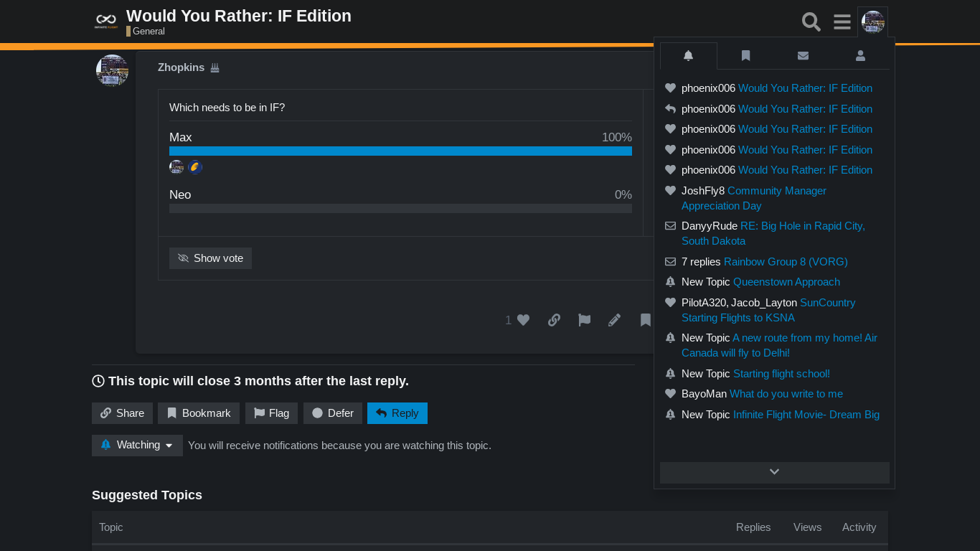Click reply arrow icon beside phoenix006 notification
The image size is (980, 551).
point(670,109)
